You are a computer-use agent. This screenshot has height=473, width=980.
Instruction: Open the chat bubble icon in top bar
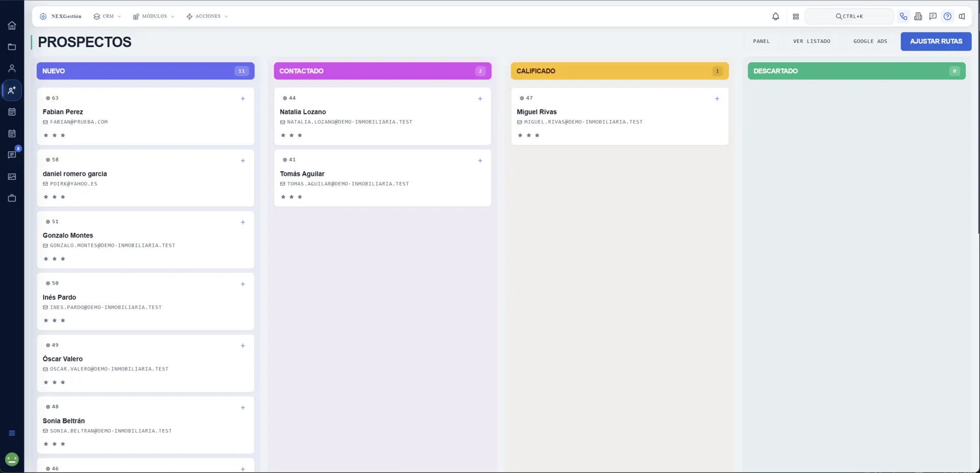tap(933, 16)
